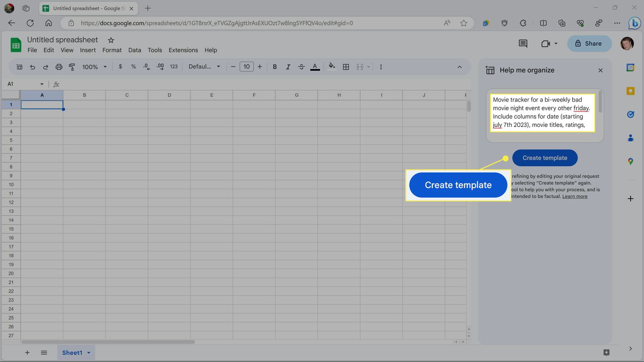Open the text color picker
This screenshot has width=644, height=362.
tap(315, 67)
